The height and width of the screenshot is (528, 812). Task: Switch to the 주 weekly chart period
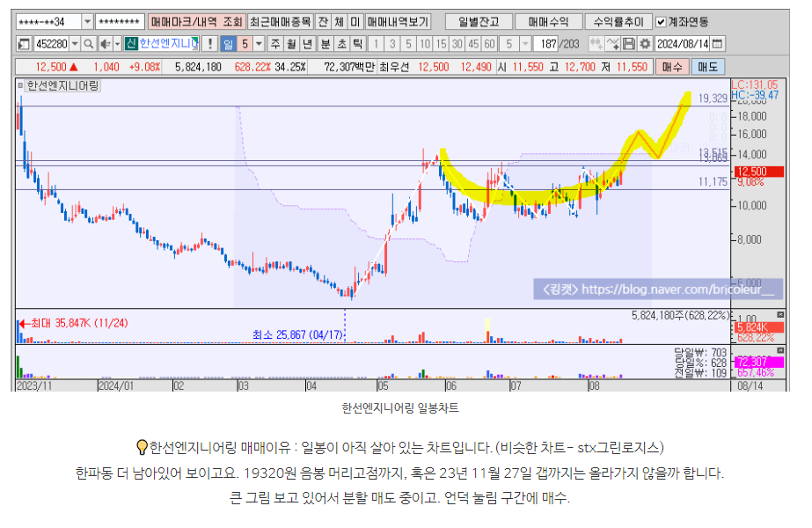[x=275, y=44]
